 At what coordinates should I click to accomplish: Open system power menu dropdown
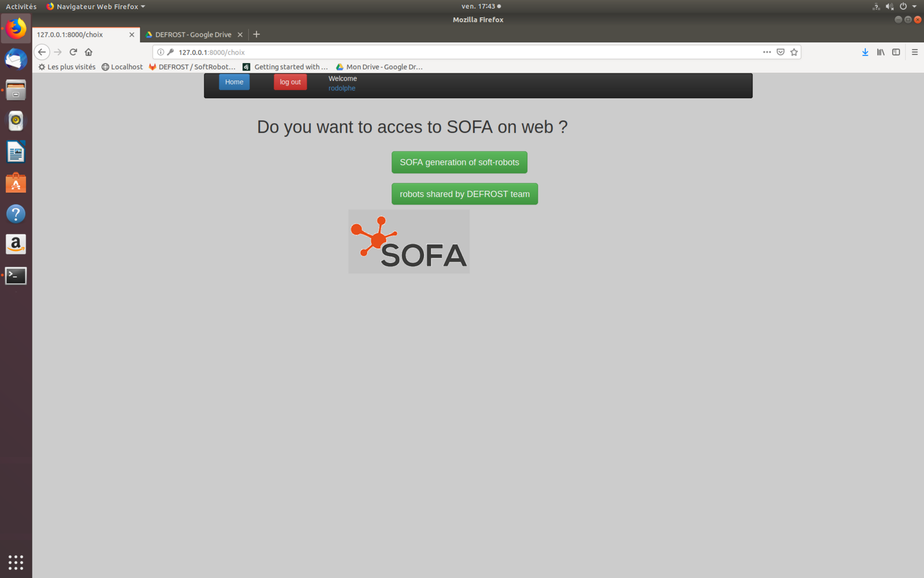[x=908, y=6]
